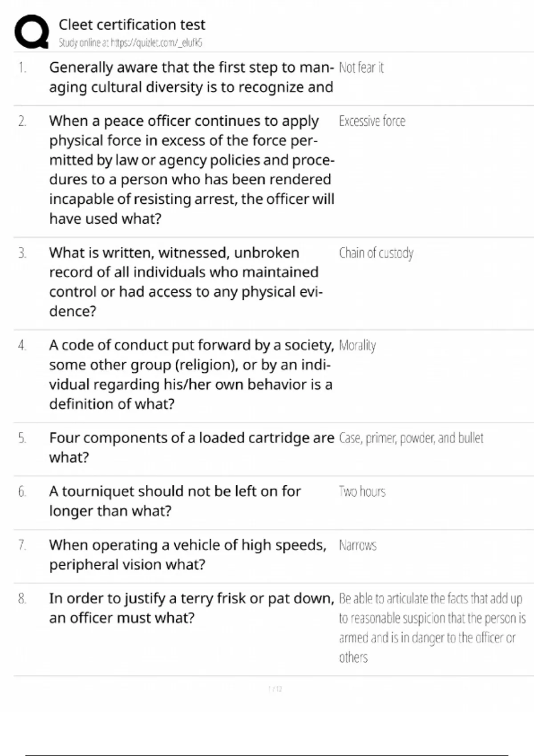This screenshot has width=534, height=756.
Task: Click question number 8 marker
Action: click(x=22, y=599)
